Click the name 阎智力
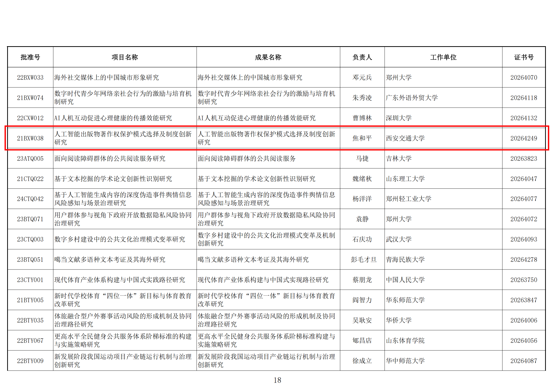This screenshot has height=392, width=555. coord(362,300)
